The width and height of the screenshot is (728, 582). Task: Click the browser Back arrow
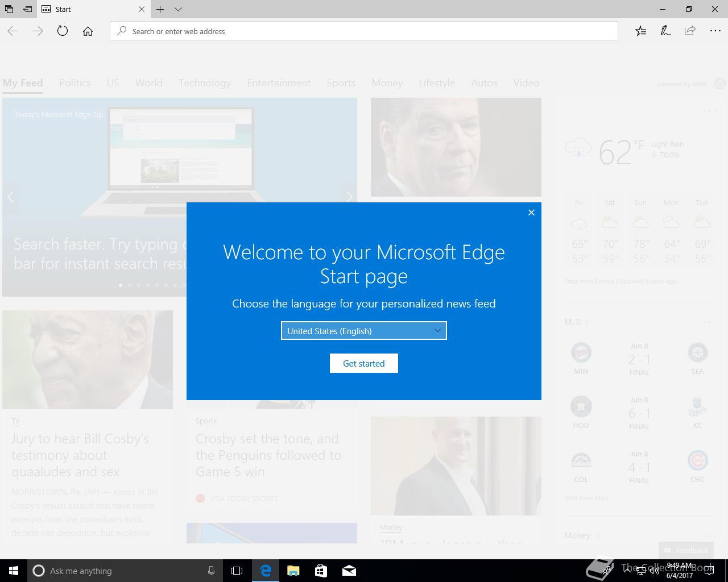tap(13, 31)
